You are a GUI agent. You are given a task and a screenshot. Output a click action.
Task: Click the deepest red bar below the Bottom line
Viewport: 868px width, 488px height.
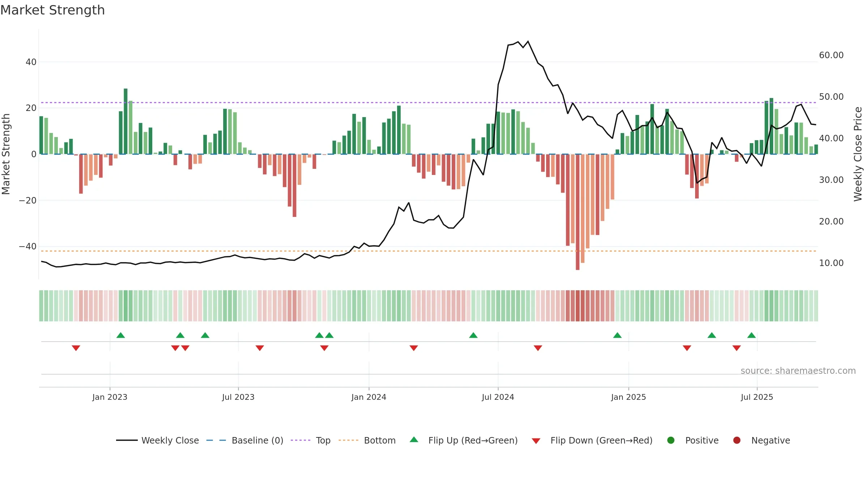[578, 212]
